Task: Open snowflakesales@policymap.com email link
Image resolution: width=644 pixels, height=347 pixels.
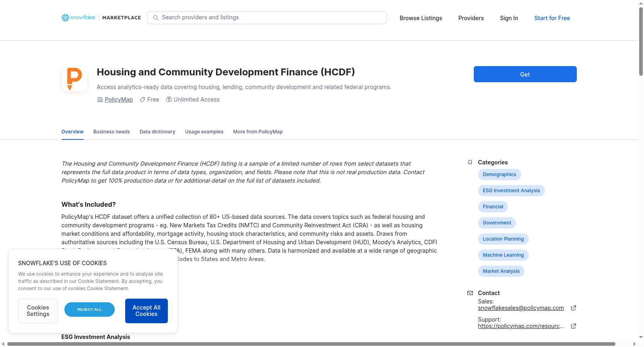Action: click(x=521, y=308)
